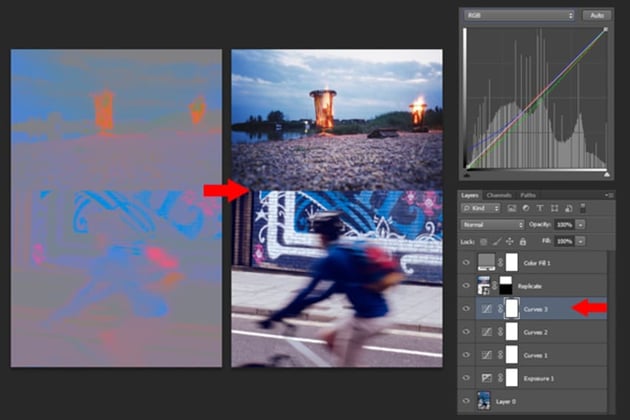This screenshot has width=630, height=420.
Task: Filter layers by pixel layer icon
Action: pyautogui.click(x=511, y=208)
